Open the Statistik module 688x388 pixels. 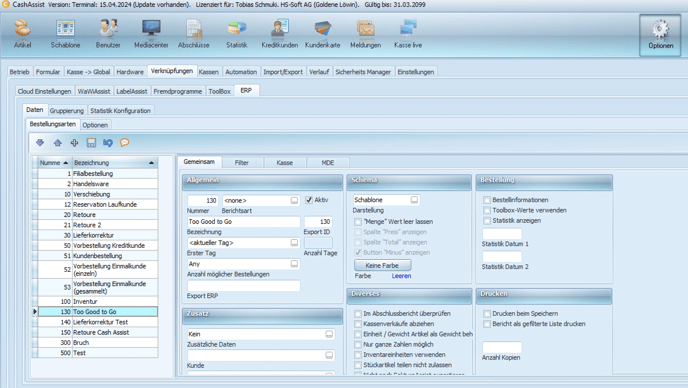pos(237,33)
